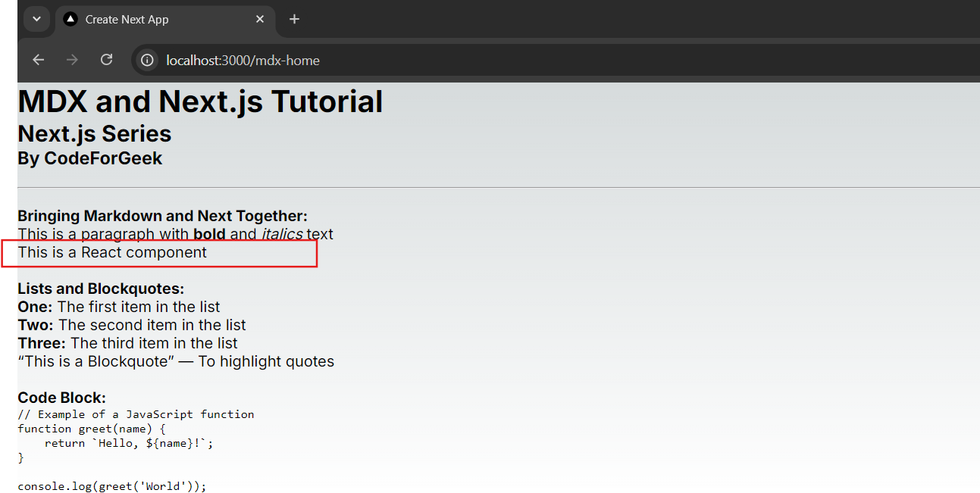Click the Two: second list item
Image resolution: width=980 pixels, height=493 pixels.
132,325
